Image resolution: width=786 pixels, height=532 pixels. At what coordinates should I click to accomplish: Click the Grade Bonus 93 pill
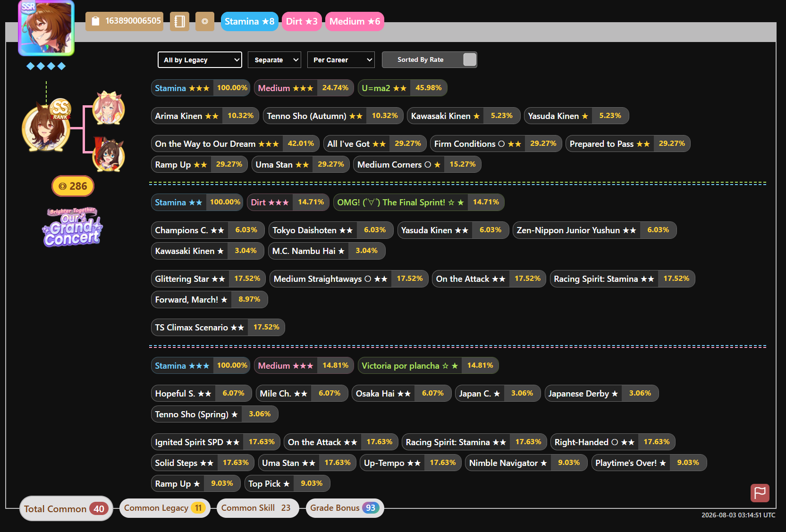[x=345, y=508]
